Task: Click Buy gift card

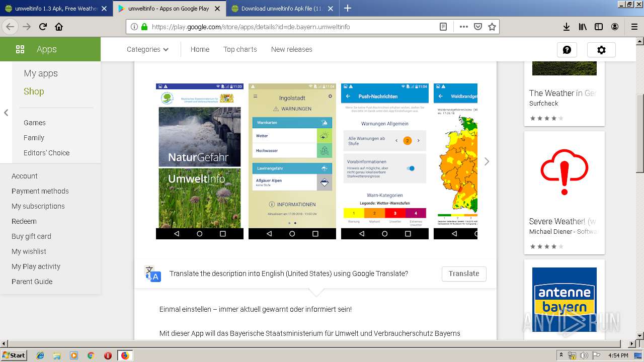Action: 32,236
